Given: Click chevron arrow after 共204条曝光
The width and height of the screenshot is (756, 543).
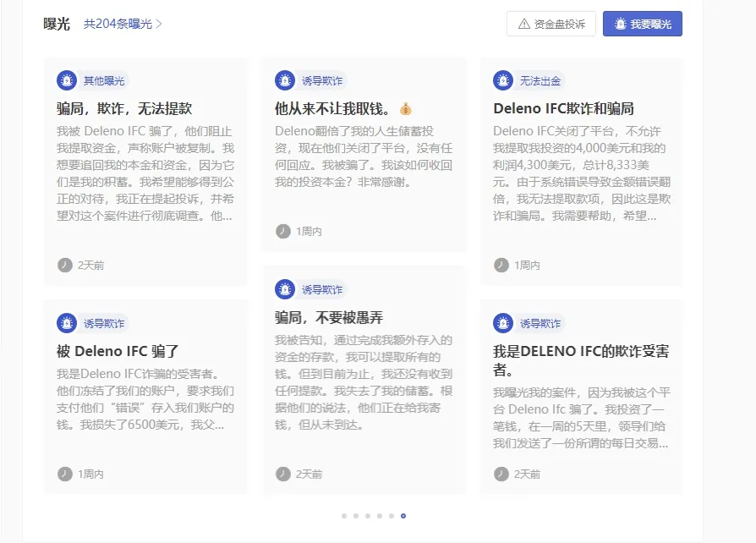Looking at the screenshot, I should point(159,24).
